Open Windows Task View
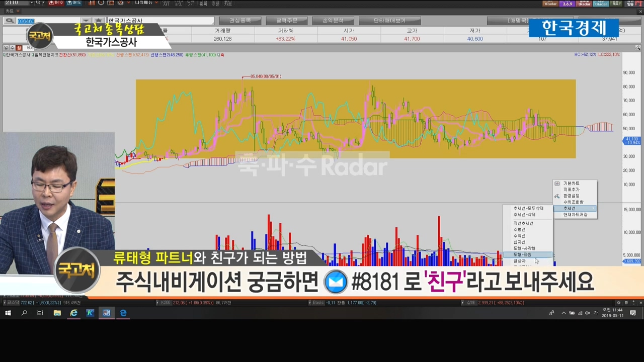The image size is (644, 362). click(40, 313)
